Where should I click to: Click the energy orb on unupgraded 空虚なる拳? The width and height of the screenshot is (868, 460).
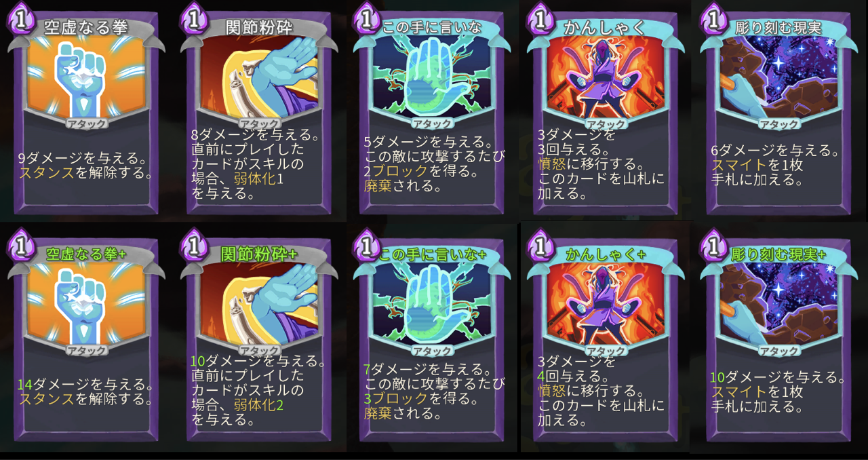[x=22, y=18]
